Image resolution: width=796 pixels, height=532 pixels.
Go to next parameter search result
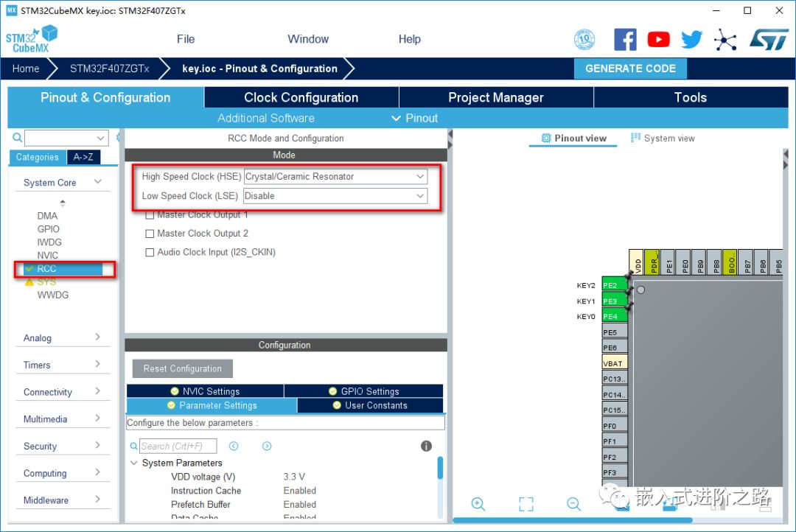pos(267,446)
